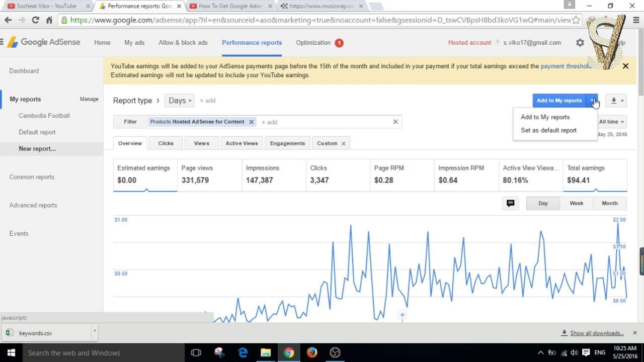Click the Hosted account help question mark
The height and width of the screenshot is (362, 644).
pyautogui.click(x=497, y=43)
